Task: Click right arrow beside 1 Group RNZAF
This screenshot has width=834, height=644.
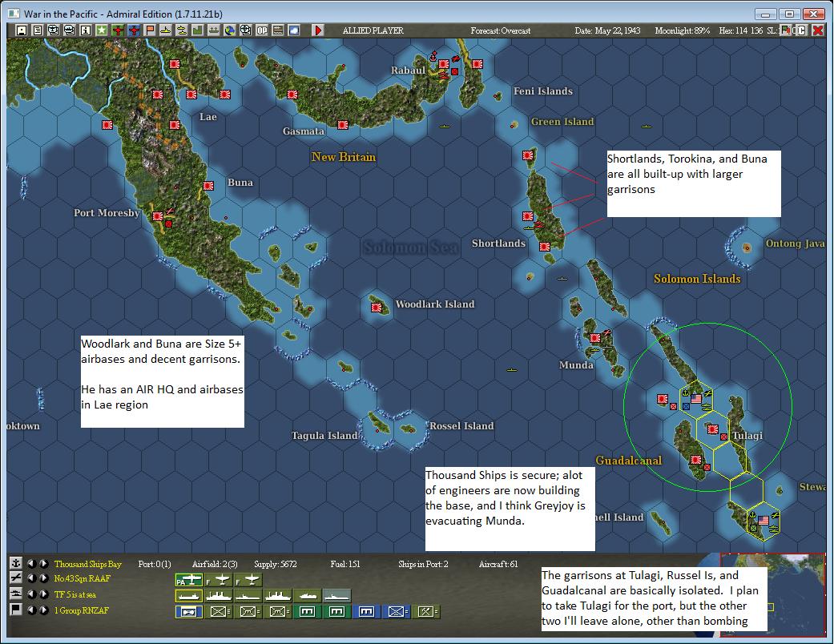Action: pyautogui.click(x=43, y=610)
